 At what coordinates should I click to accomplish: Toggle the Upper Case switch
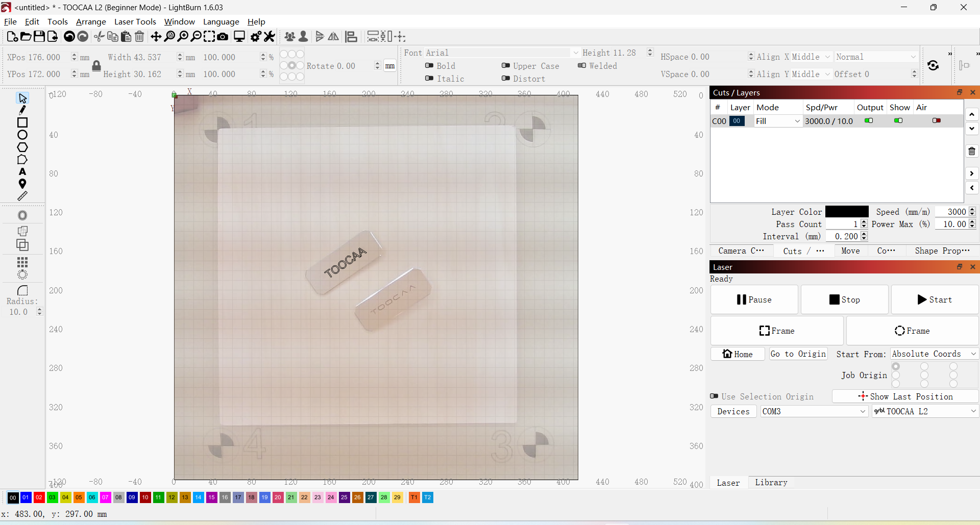(506, 66)
